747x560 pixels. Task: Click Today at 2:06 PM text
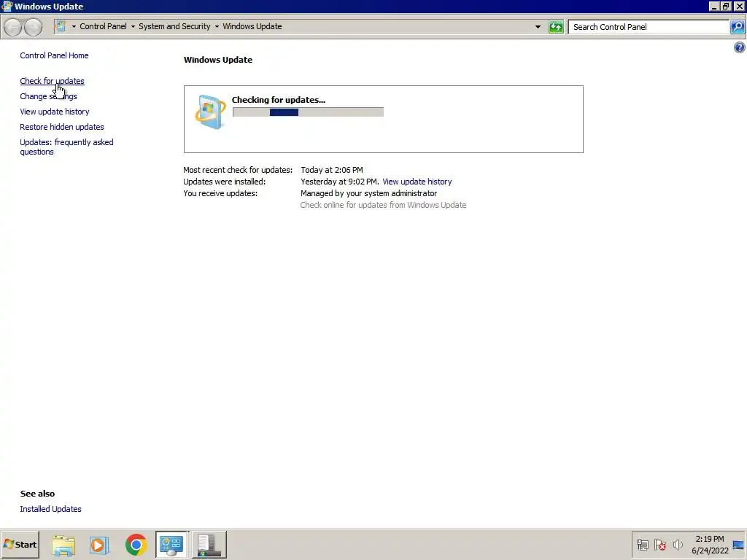tap(332, 170)
